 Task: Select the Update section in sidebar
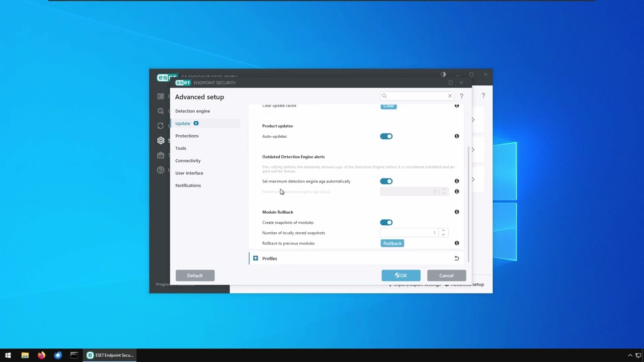(205, 123)
